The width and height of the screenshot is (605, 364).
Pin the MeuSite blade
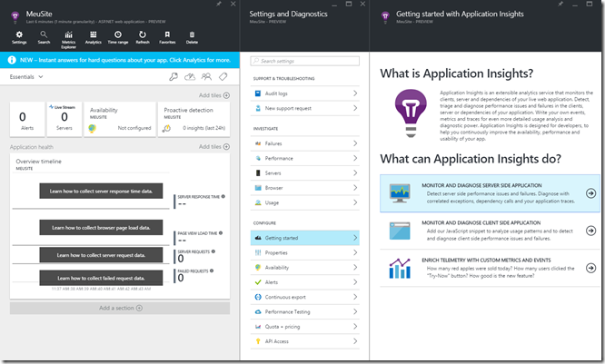219,4
